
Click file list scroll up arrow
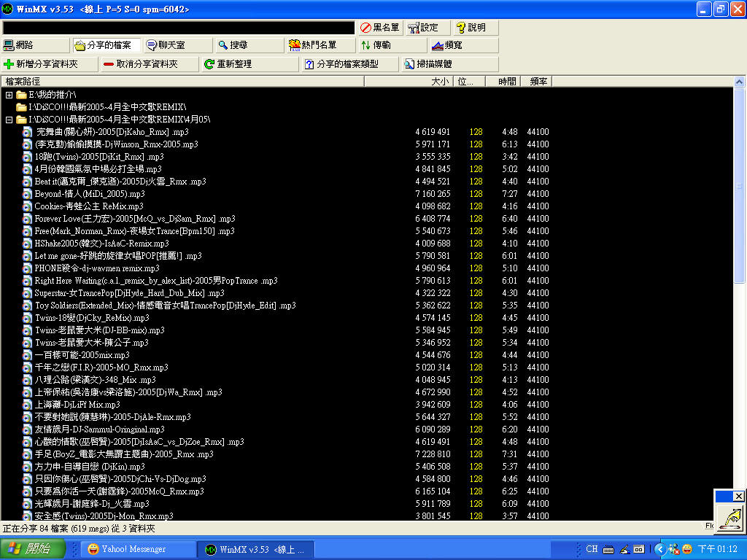739,82
